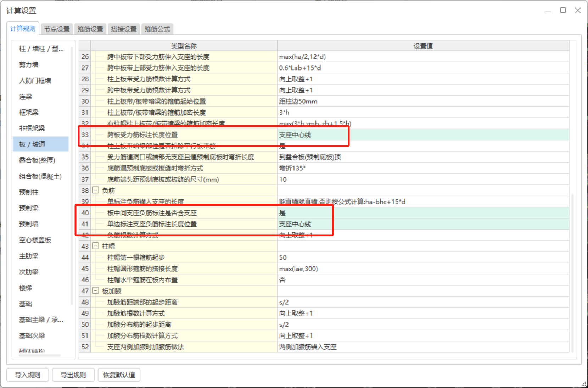Collapse the 柱帽 group in row 43
588x388 pixels.
(95, 246)
